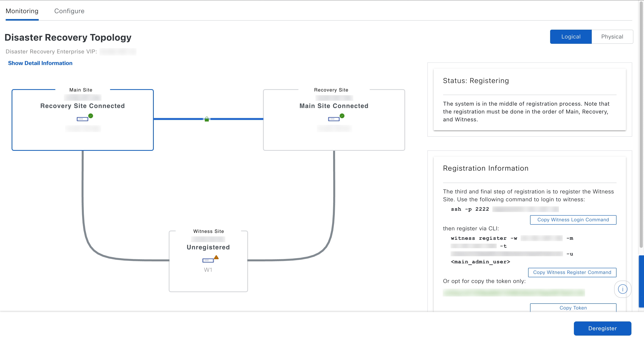This screenshot has height=345, width=644.
Task: Click the blurred green token field
Action: point(514,293)
